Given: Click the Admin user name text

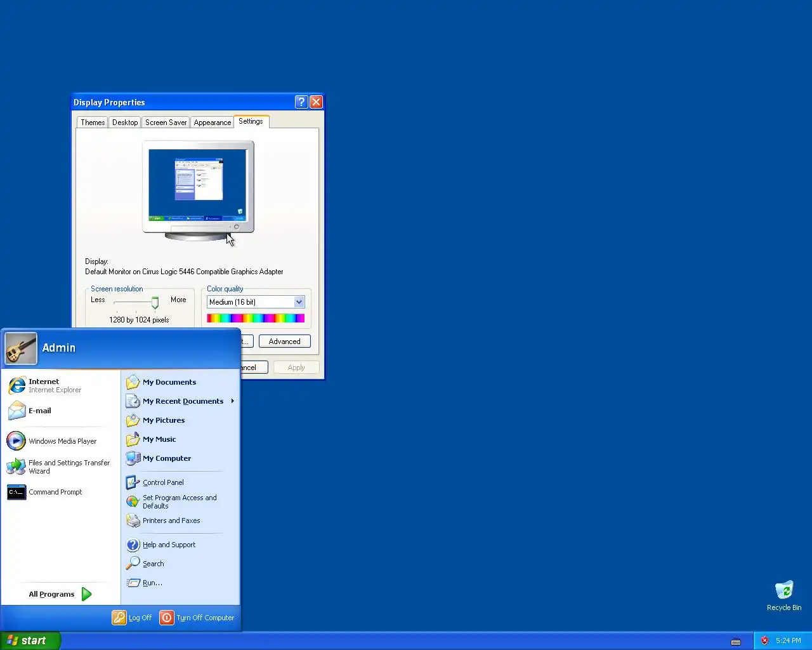Looking at the screenshot, I should (x=59, y=348).
